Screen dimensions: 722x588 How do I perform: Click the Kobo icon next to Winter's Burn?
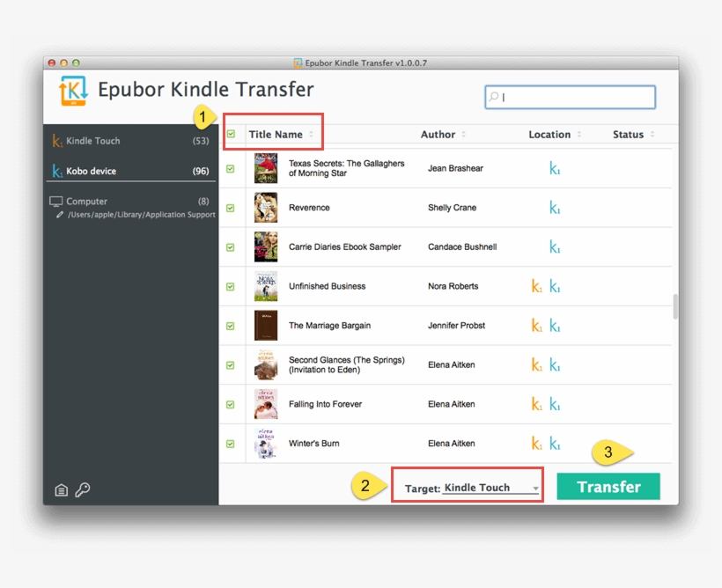coord(555,443)
